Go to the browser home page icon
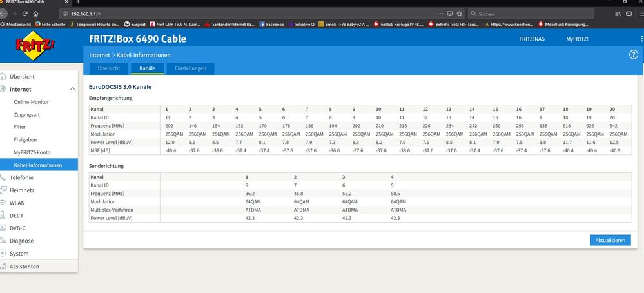 (x=35, y=14)
